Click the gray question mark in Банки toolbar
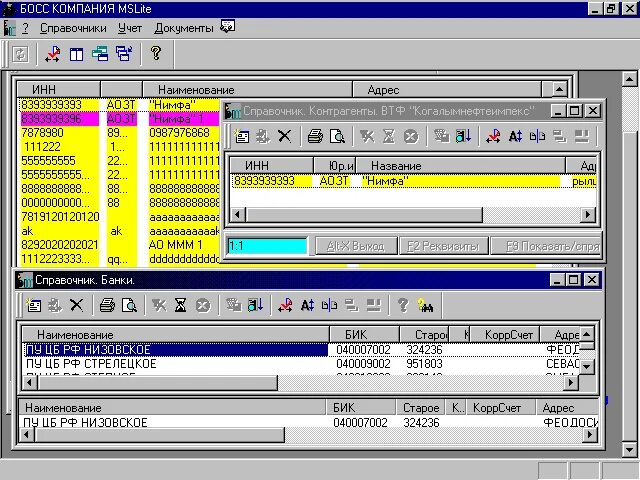The image size is (640, 480). [403, 305]
